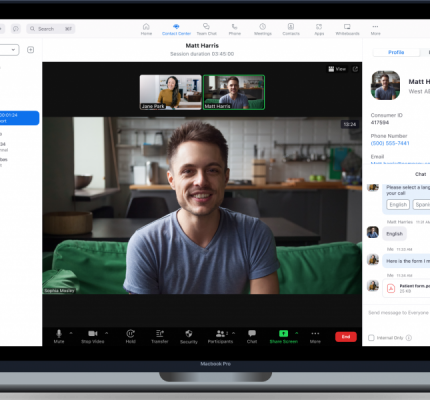Click the Transfer icon
Screen dimensions: 430x400
160,334
